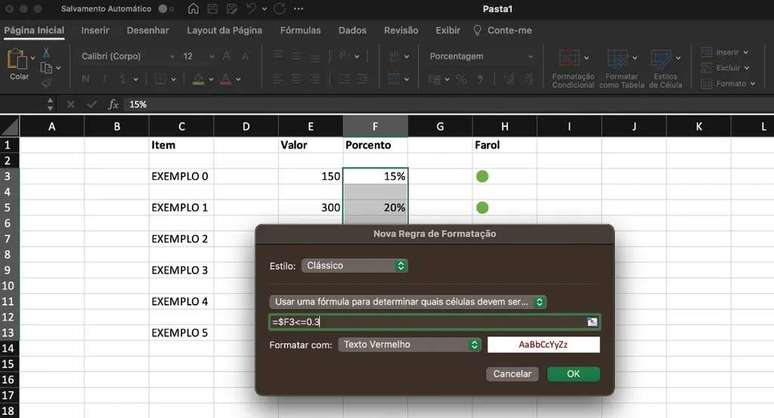Click the confirm checkmark in the formula bar
Viewport: 774px width, 418px height.
coord(92,104)
